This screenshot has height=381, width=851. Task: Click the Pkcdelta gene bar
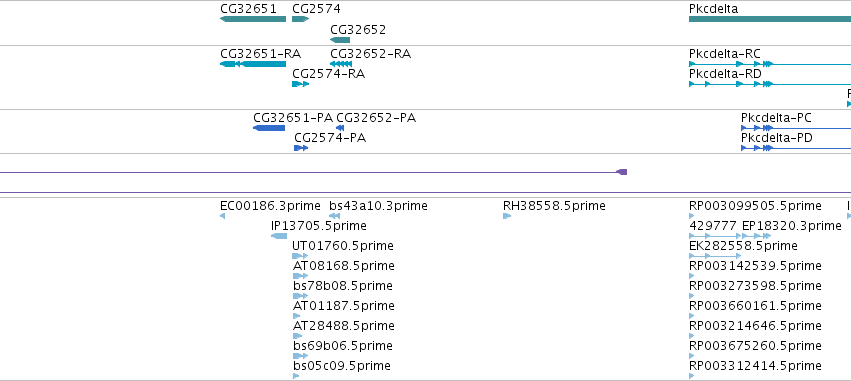[770, 19]
